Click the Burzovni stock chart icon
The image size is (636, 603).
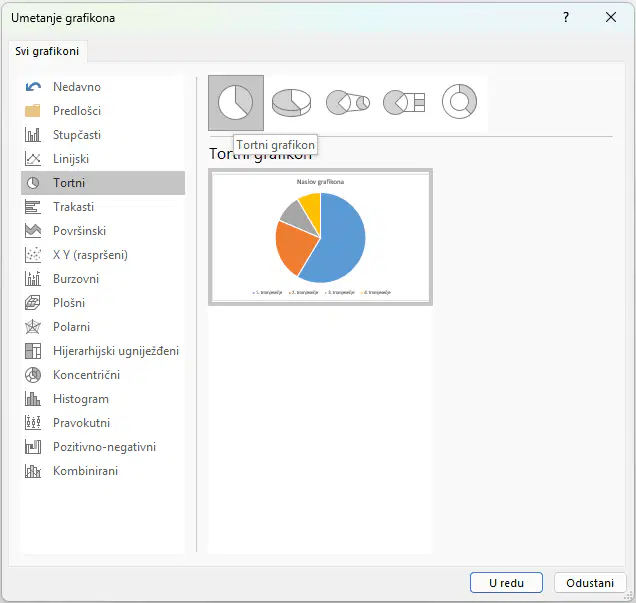[32, 279]
